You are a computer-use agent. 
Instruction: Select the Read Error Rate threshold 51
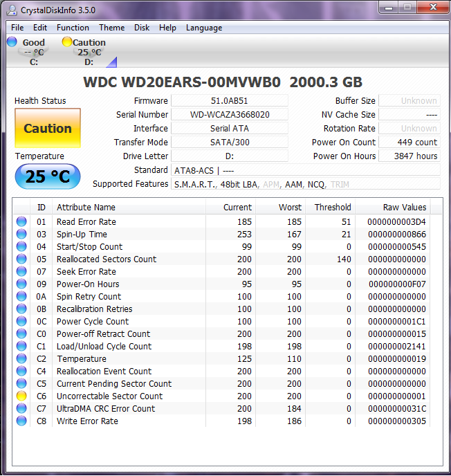(347, 222)
